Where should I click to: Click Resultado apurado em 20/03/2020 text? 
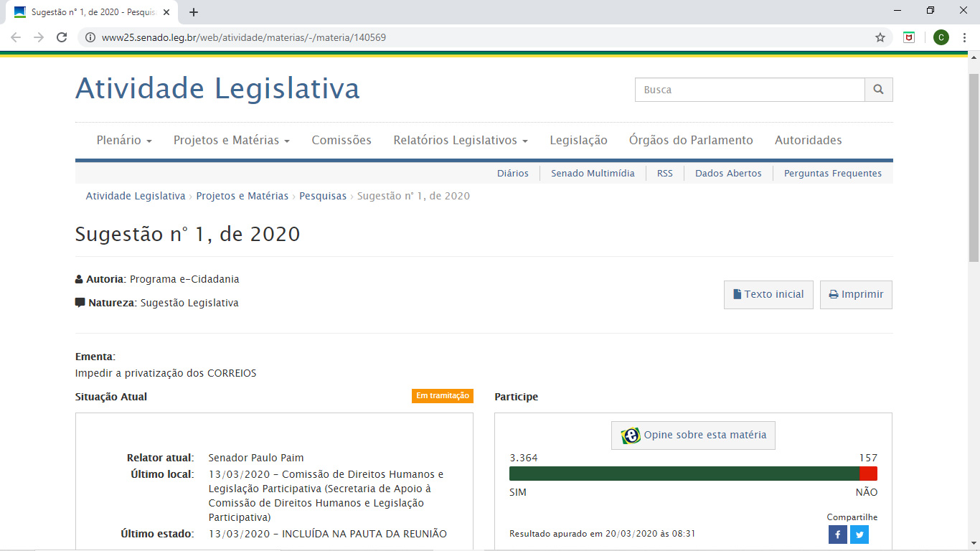pyautogui.click(x=602, y=534)
